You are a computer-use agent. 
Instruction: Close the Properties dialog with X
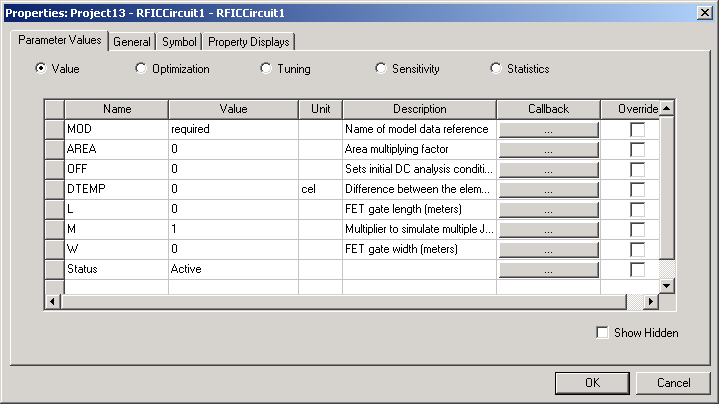[x=705, y=10]
